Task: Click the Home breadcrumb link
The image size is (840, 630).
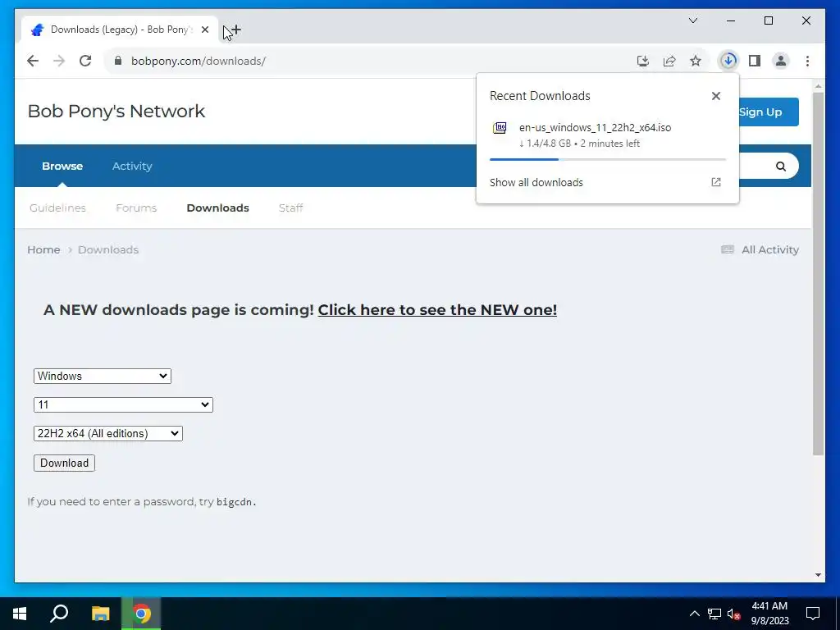Action: (x=44, y=249)
